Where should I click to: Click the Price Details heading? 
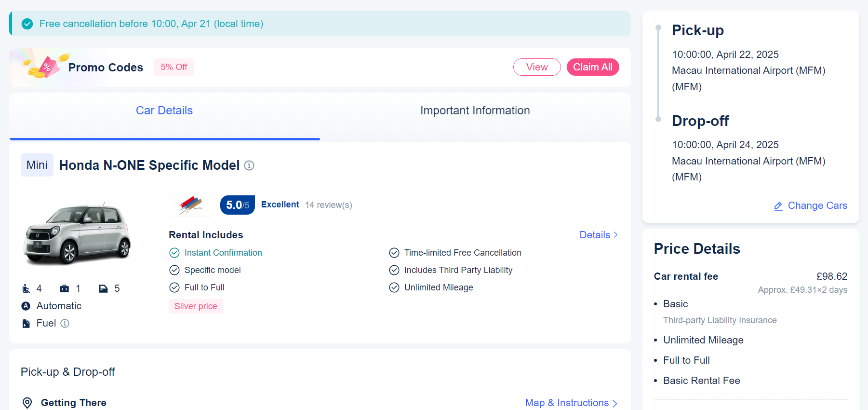[697, 249]
